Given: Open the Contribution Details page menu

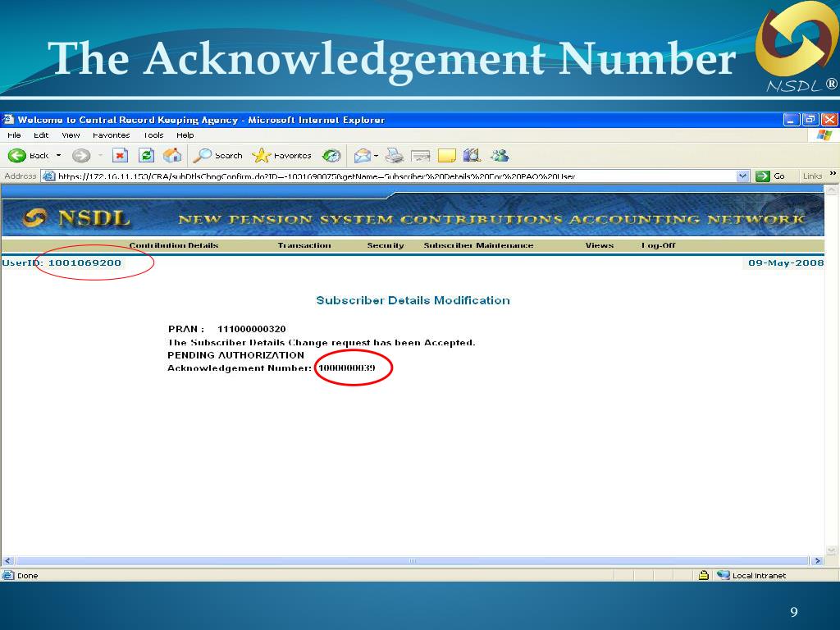Looking at the screenshot, I should tap(174, 245).
